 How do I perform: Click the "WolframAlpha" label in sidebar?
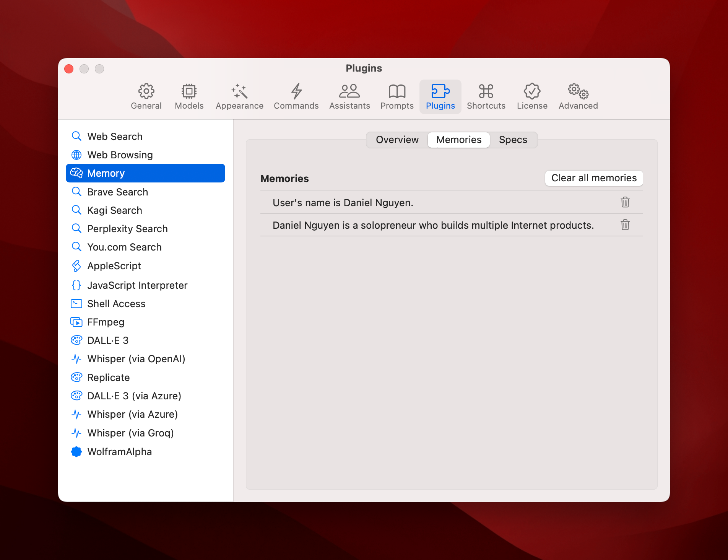[x=119, y=452]
